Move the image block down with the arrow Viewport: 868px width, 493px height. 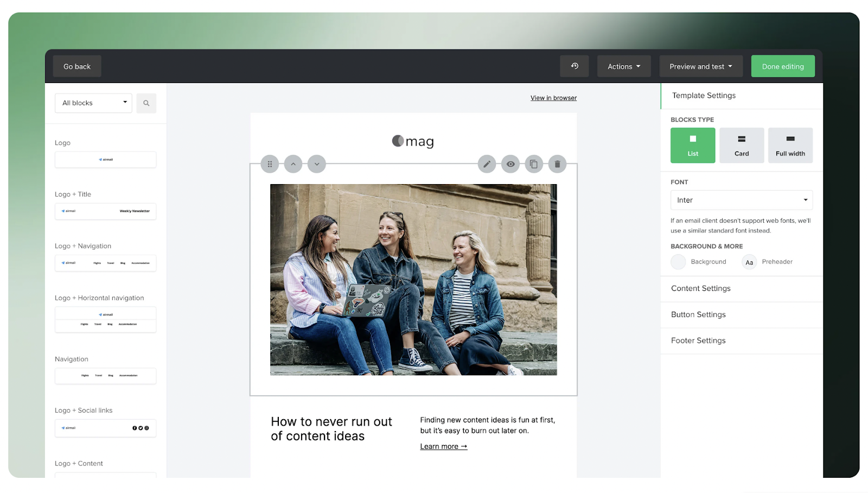[x=317, y=164]
